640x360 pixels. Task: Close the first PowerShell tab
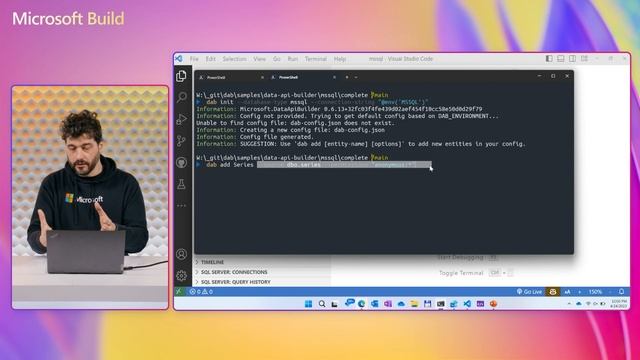tap(262, 77)
